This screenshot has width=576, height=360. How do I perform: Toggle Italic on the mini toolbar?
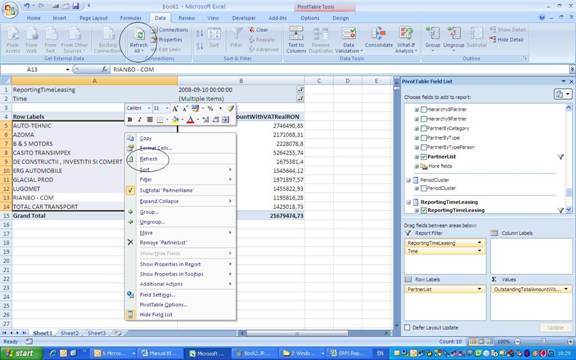click(140, 119)
